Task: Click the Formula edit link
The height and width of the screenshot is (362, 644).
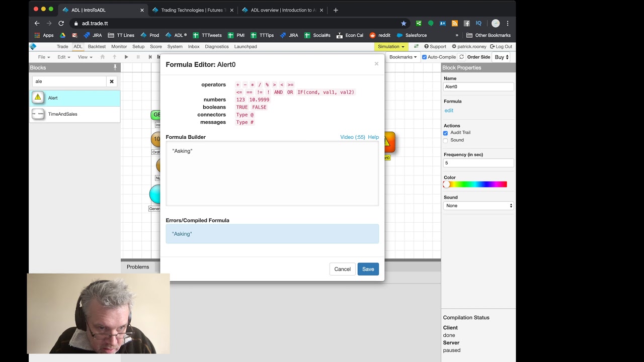Action: click(449, 111)
